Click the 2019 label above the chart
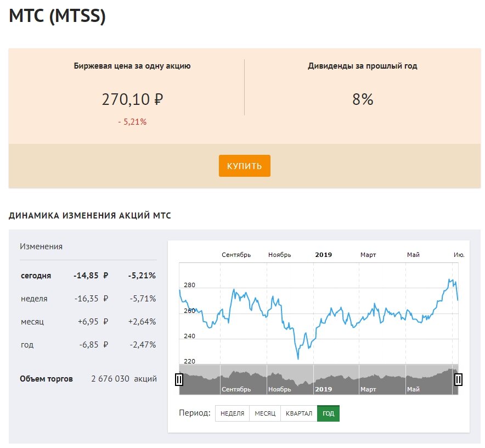 coord(324,255)
